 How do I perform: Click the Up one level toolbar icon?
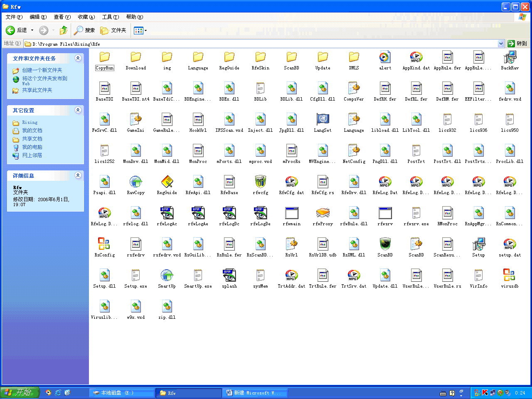[64, 30]
